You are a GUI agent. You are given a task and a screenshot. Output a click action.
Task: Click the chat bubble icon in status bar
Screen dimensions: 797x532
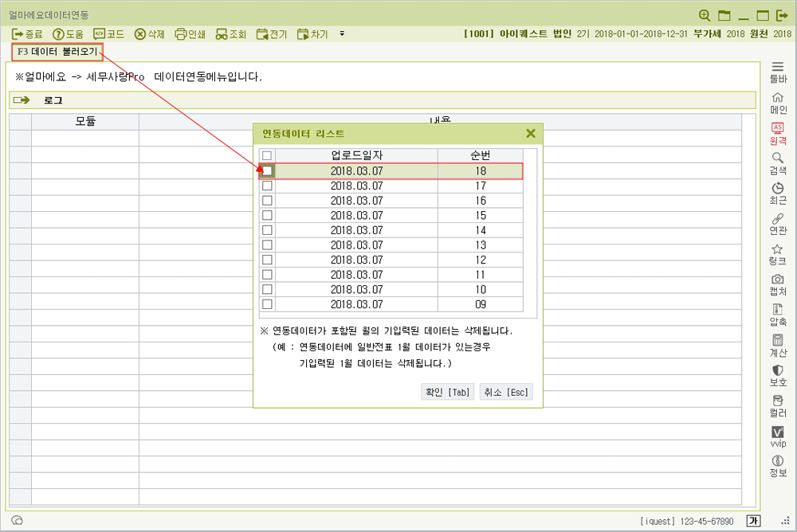(x=18, y=521)
